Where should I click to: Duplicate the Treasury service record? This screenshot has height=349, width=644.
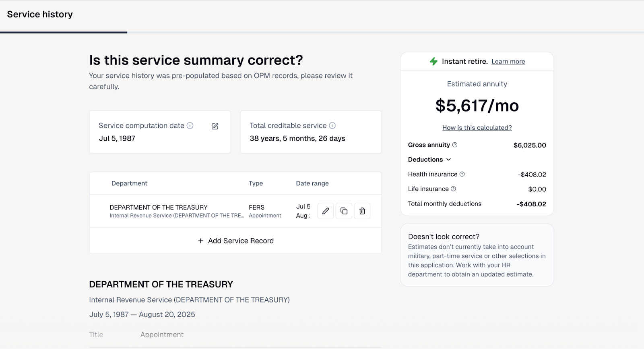pyautogui.click(x=344, y=211)
